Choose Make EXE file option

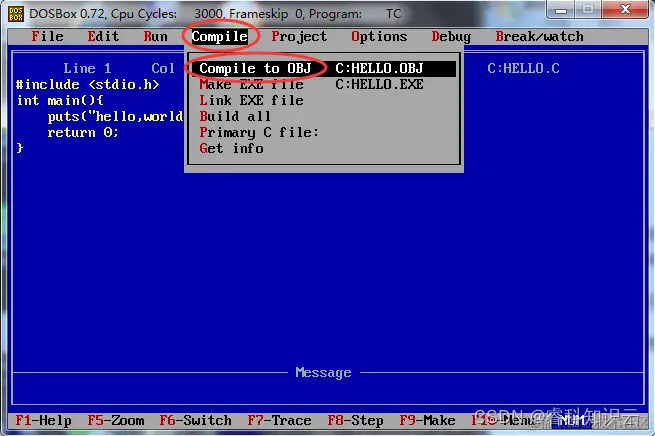point(251,84)
